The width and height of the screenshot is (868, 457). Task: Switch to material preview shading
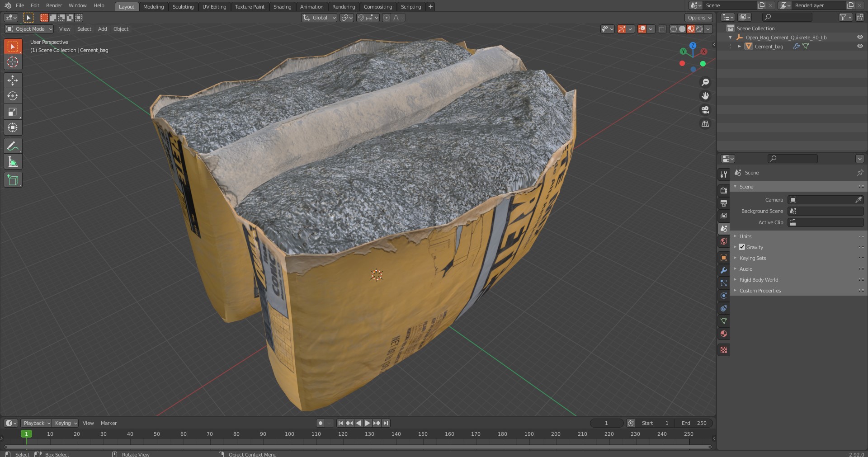[691, 29]
